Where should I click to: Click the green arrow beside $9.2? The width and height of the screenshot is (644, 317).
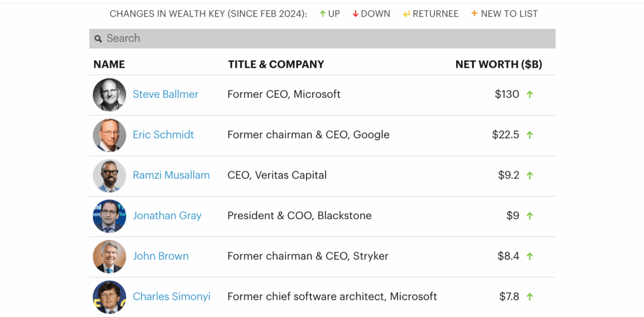click(530, 175)
